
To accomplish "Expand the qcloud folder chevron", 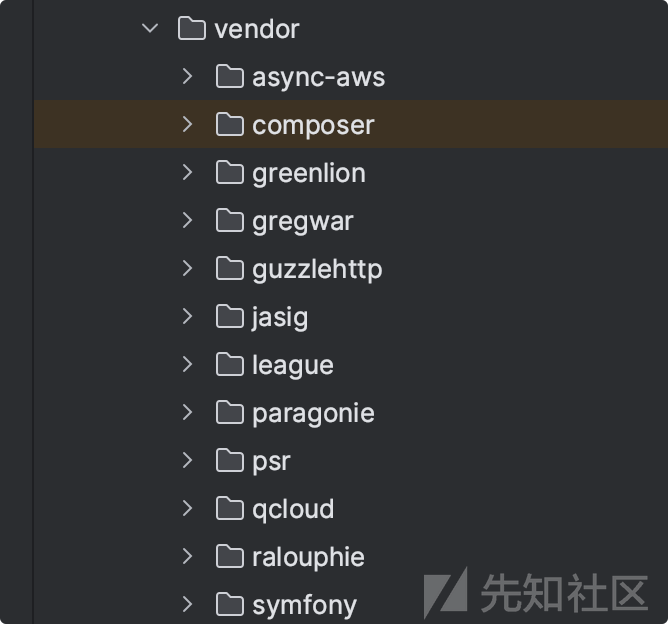I will [187, 509].
